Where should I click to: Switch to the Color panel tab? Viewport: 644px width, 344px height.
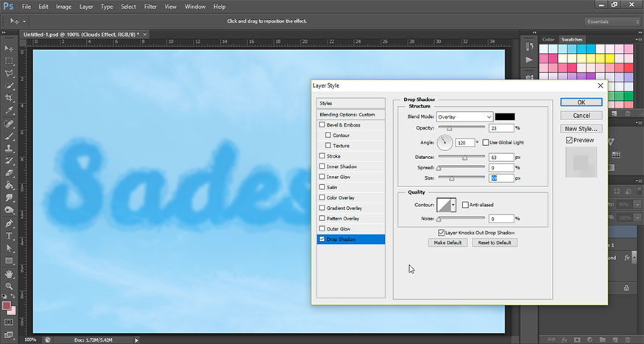pos(548,39)
